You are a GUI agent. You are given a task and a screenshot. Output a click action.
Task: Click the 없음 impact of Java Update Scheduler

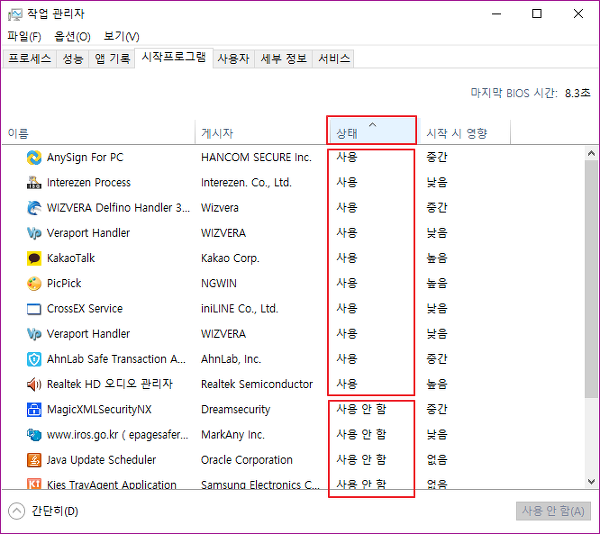pos(437,460)
